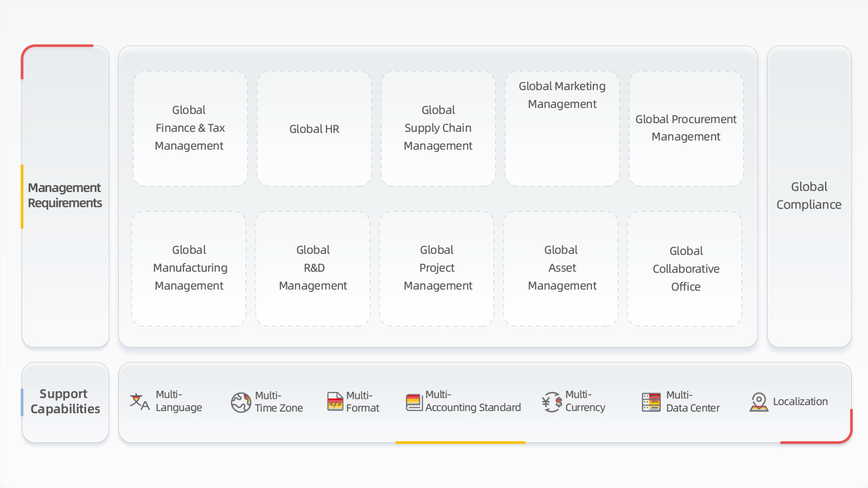Select the Global Marketing Management card
This screenshot has height=488, width=868.
coord(562,129)
